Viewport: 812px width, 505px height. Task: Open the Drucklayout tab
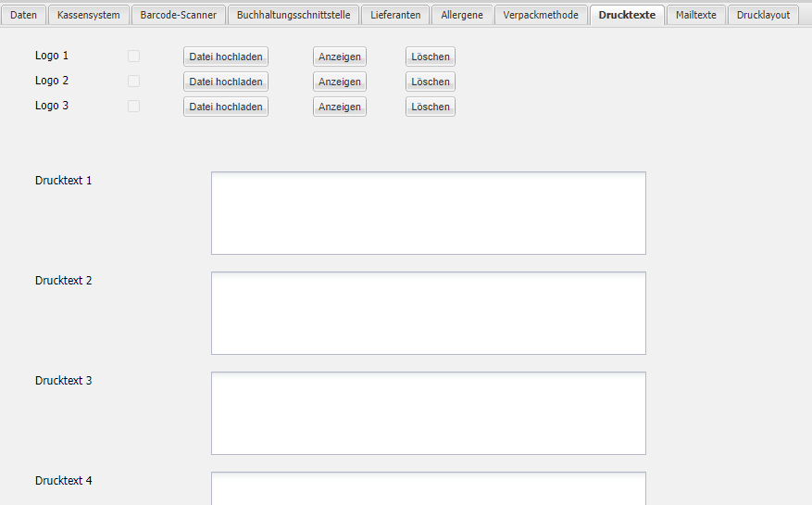(x=764, y=15)
